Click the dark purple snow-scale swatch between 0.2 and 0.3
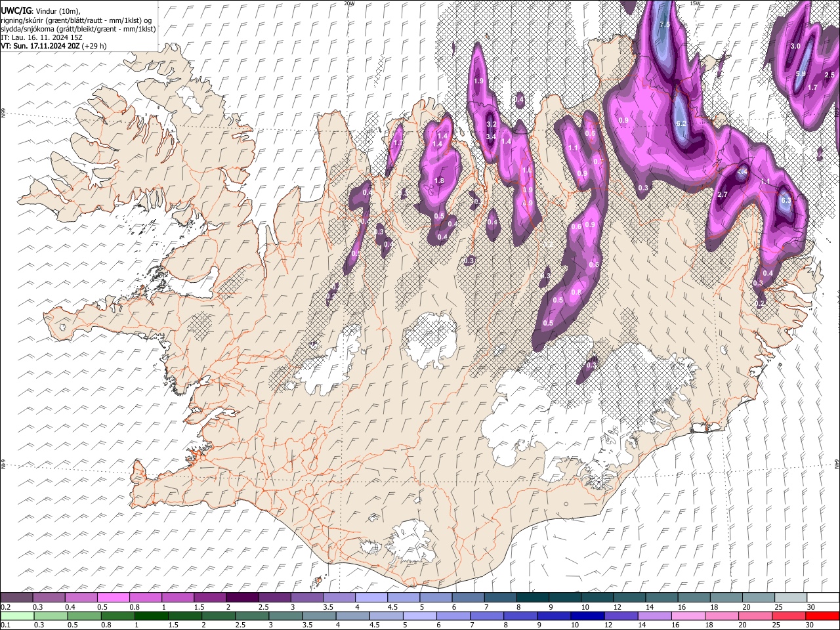 pyautogui.click(x=16, y=597)
